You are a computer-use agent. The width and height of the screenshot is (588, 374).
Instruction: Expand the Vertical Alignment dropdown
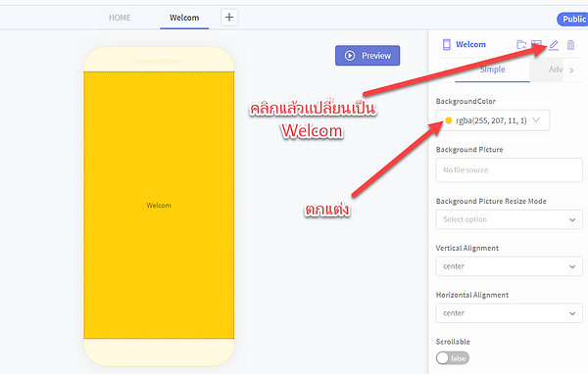(x=509, y=266)
